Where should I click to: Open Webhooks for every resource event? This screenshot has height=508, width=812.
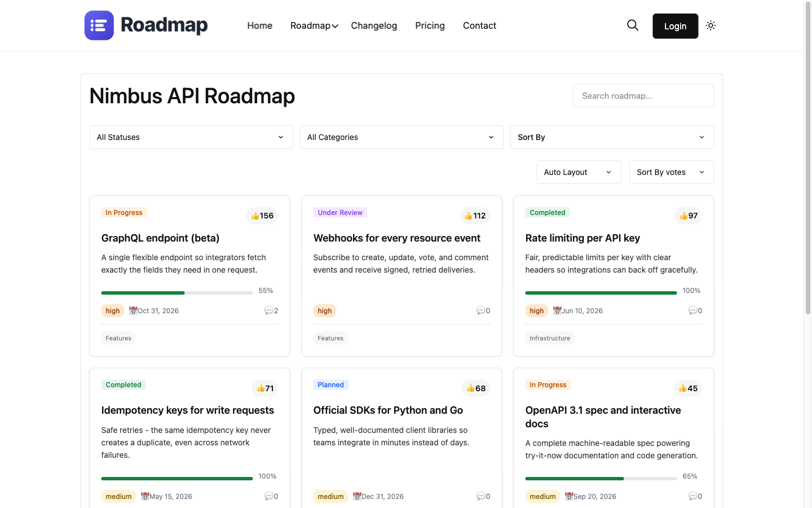tap(397, 238)
